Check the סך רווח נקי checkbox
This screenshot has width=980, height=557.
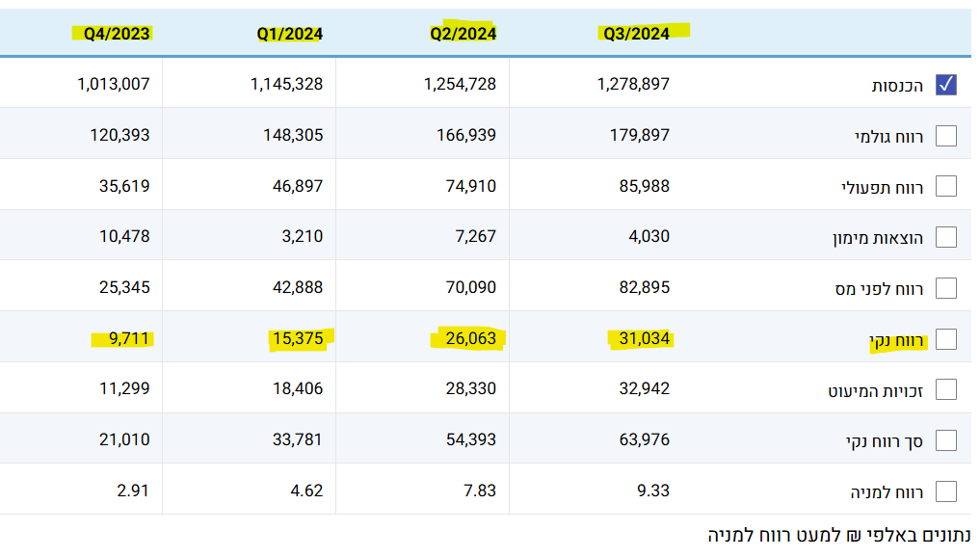pyautogui.click(x=946, y=440)
